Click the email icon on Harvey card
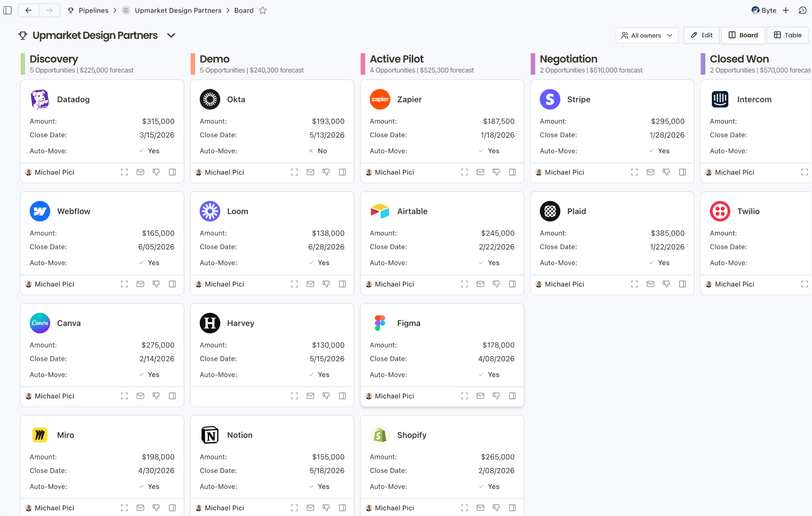This screenshot has height=516, width=812. [x=310, y=396]
